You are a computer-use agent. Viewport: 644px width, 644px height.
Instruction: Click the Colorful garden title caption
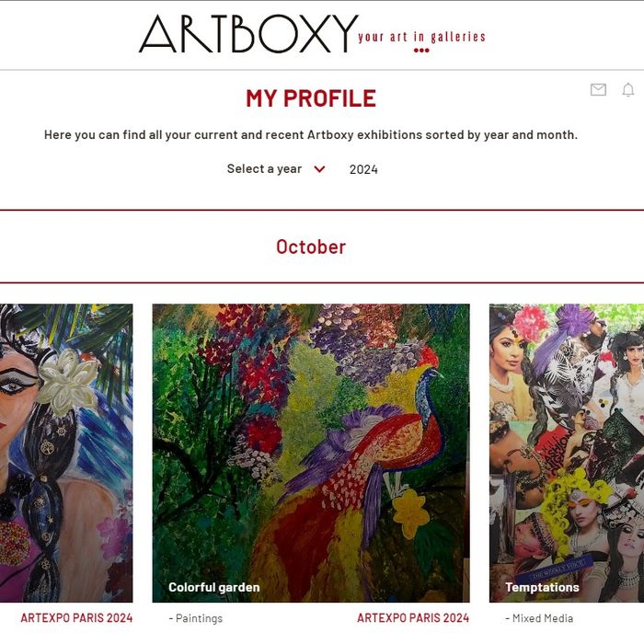coord(214,587)
